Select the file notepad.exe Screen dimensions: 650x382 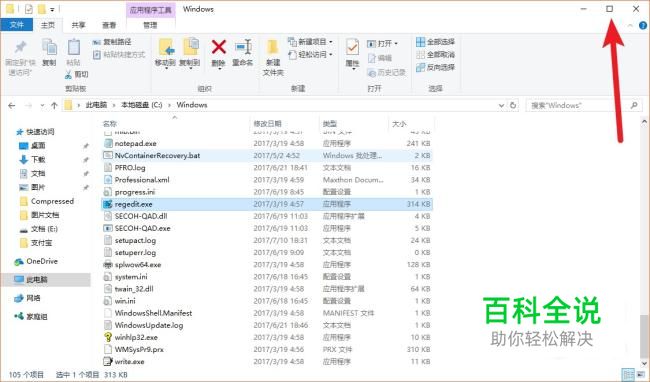point(267,143)
